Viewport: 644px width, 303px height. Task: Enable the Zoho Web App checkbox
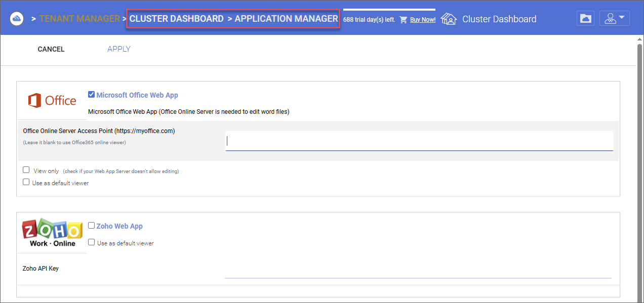coord(91,226)
